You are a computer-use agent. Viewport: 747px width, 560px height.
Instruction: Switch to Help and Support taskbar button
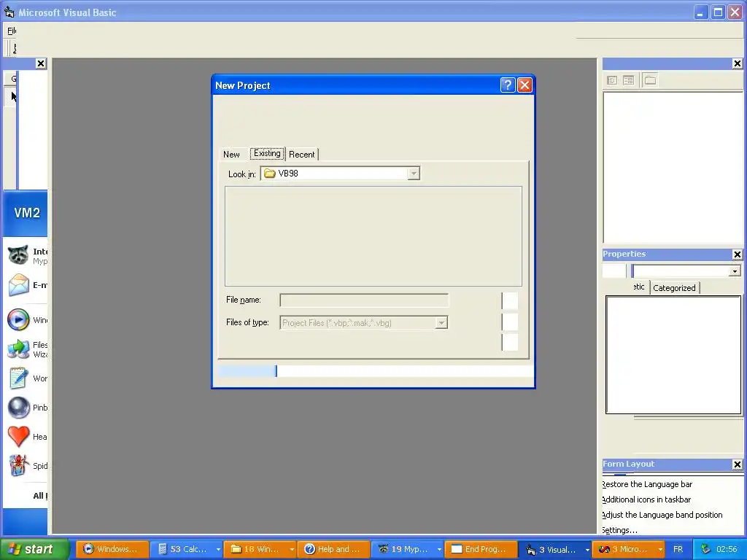click(x=334, y=549)
